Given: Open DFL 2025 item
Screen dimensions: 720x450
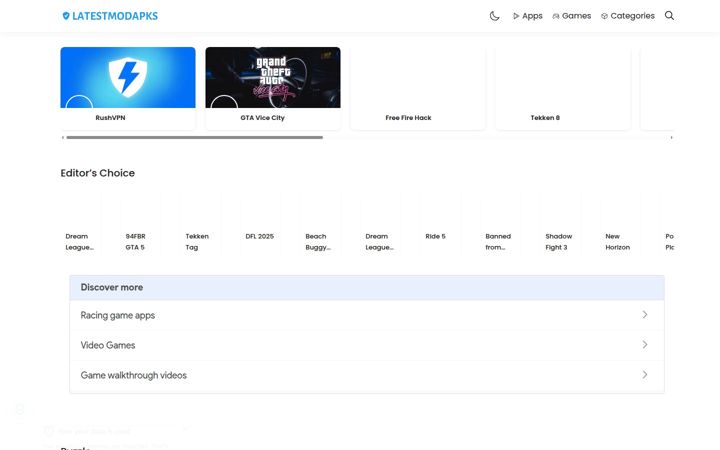Looking at the screenshot, I should pyautogui.click(x=261, y=224).
